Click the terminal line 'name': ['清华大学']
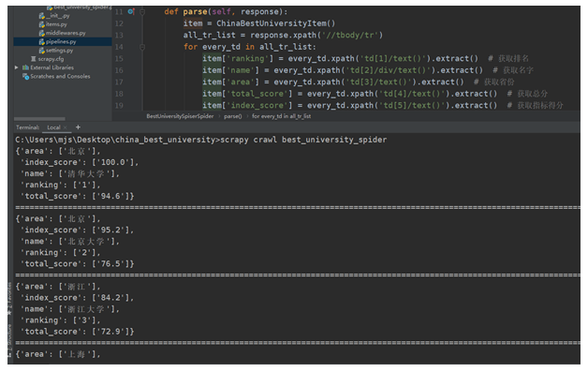The width and height of the screenshot is (588, 372). (70, 173)
